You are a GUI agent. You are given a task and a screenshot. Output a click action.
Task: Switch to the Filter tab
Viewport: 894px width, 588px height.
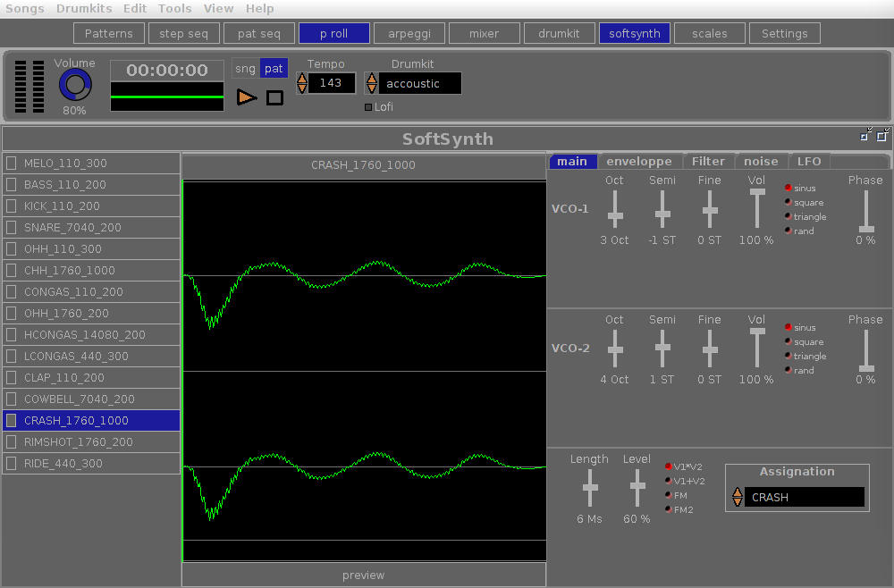[x=708, y=161]
